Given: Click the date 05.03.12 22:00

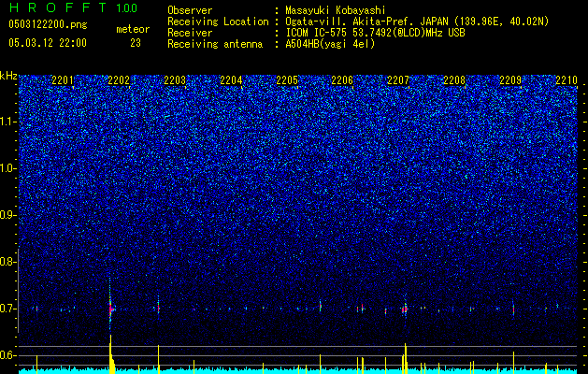Looking at the screenshot, I should tap(48, 43).
